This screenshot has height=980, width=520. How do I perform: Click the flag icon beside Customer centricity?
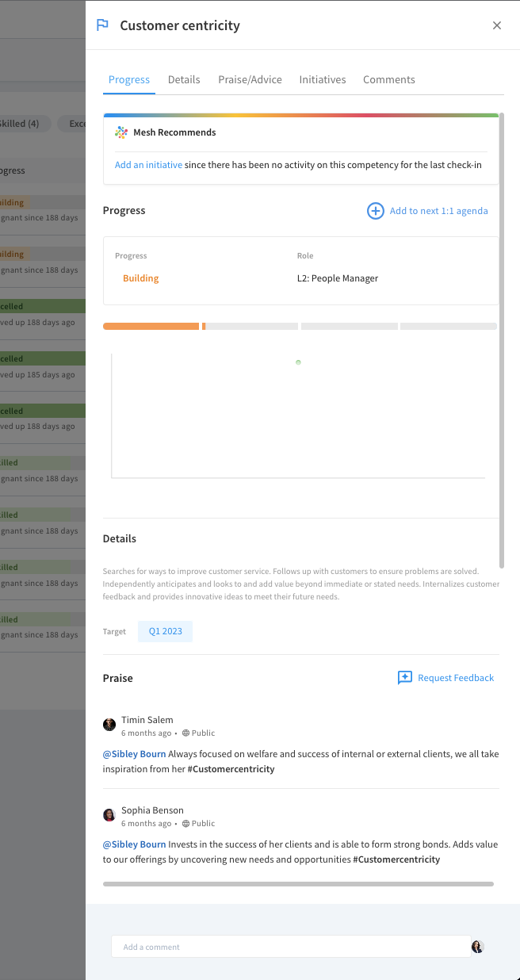click(102, 25)
